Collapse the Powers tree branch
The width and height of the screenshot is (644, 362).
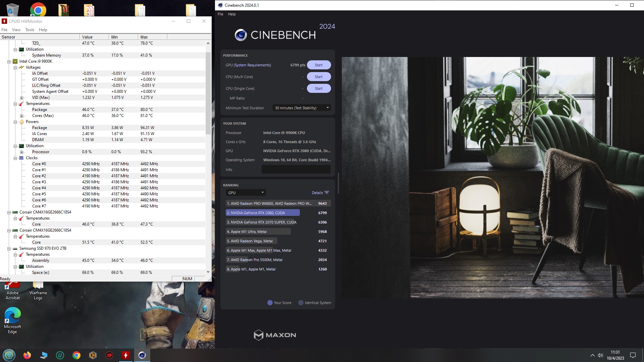(x=15, y=122)
